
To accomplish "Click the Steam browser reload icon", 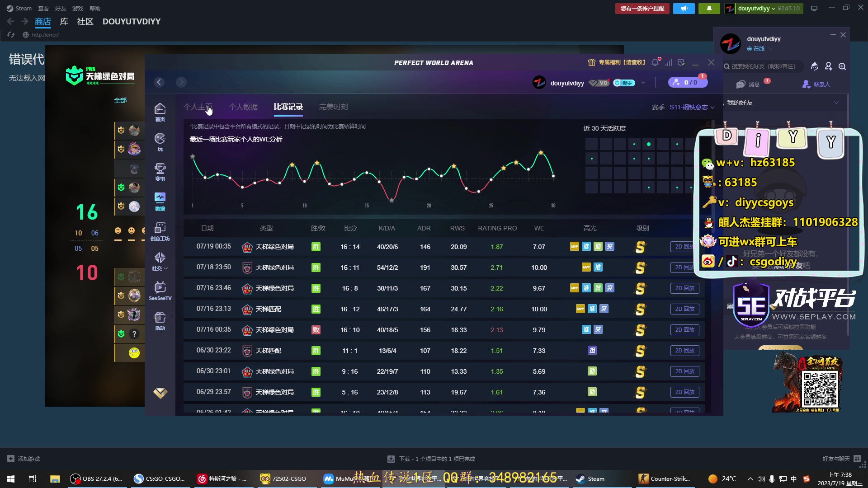I will tap(11, 35).
